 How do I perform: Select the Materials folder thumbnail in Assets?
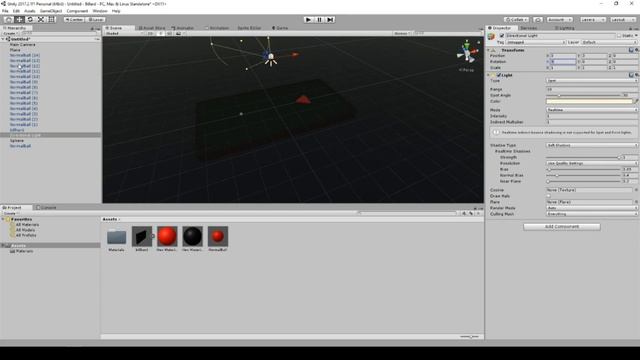[116, 237]
